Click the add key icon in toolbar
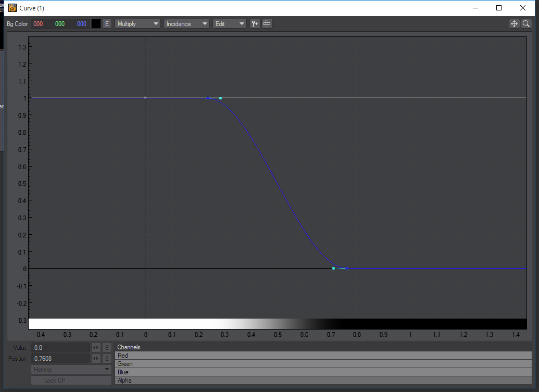The height and width of the screenshot is (392, 539). coord(255,24)
